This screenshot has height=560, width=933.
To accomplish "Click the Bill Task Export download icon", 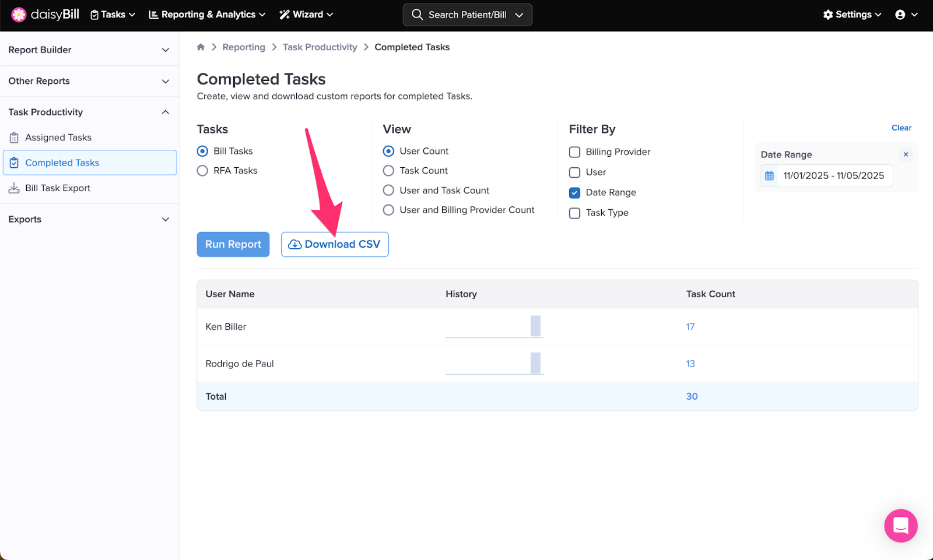I will tap(14, 188).
